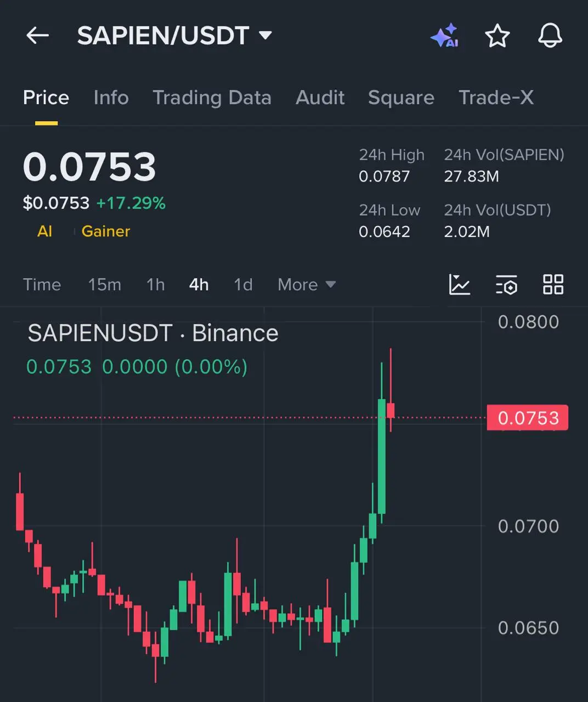The height and width of the screenshot is (702, 588).
Task: Tap the 0.0800 price axis label
Action: click(528, 322)
